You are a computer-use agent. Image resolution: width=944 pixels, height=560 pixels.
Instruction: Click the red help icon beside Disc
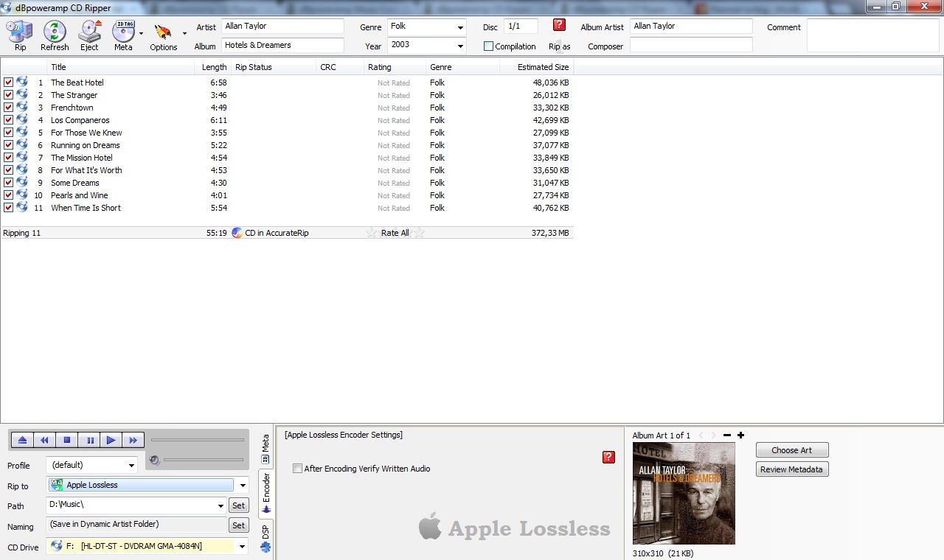[559, 25]
